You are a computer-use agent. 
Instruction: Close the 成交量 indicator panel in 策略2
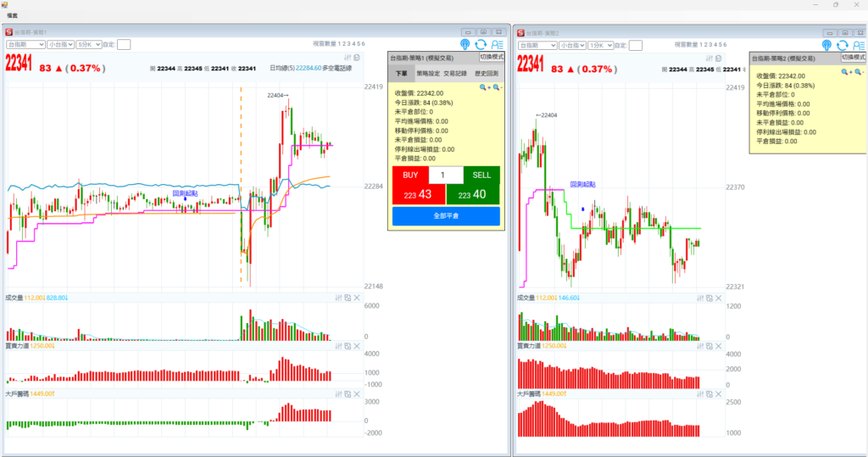(719, 298)
